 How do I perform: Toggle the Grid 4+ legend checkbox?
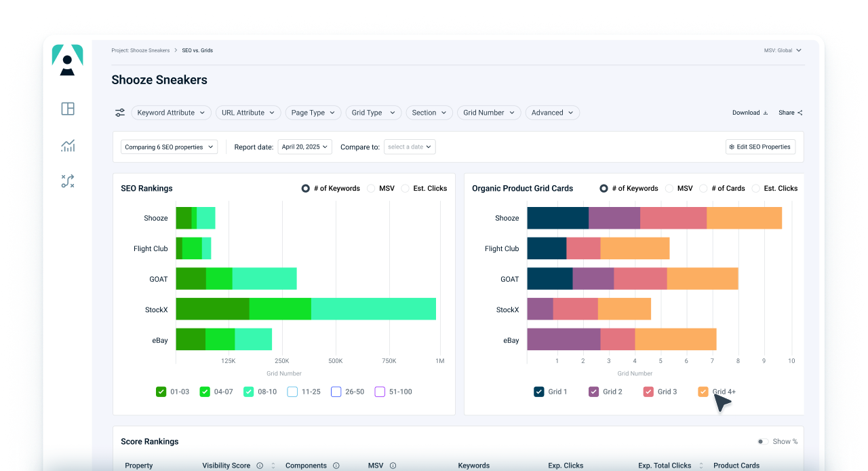[x=703, y=392]
